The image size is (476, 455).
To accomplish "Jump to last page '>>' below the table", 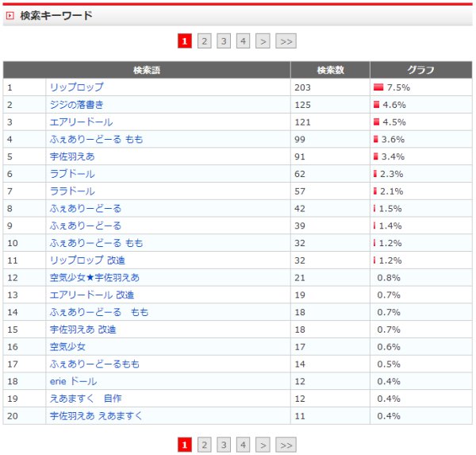I will click(286, 445).
